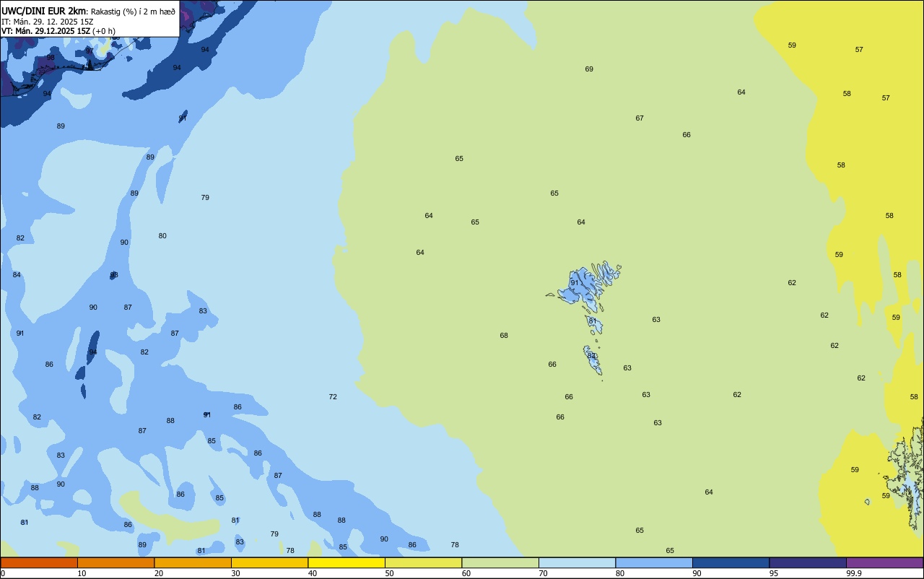Click the map humidity value '68'

point(504,336)
